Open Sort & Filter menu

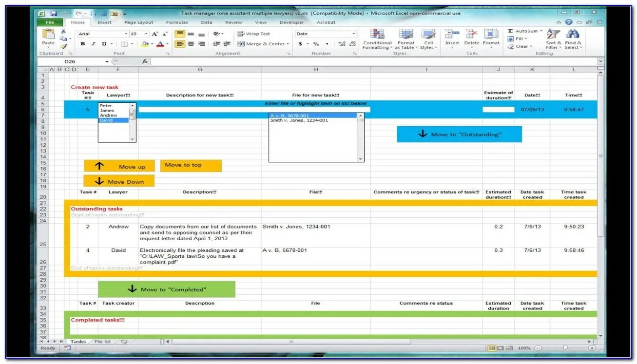pyautogui.click(x=553, y=39)
